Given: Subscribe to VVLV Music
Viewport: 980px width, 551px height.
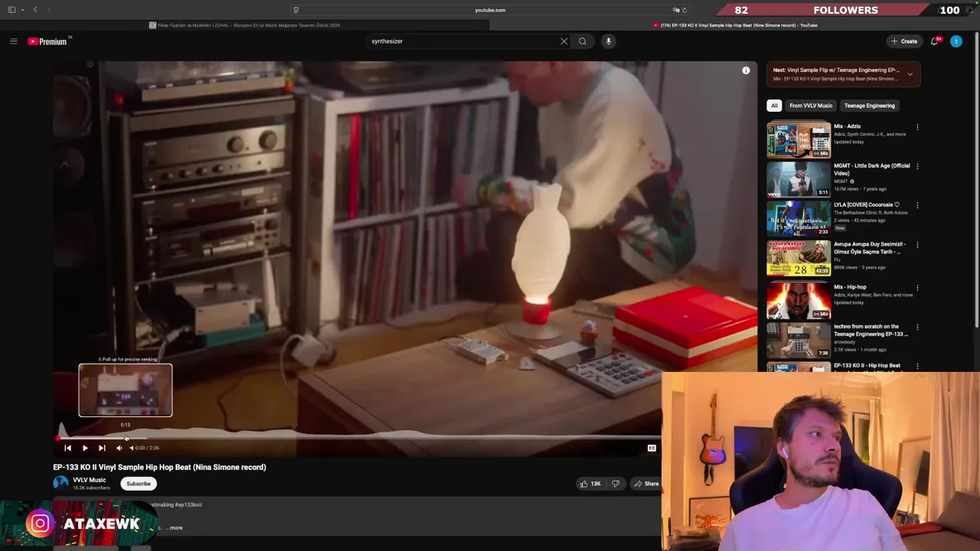Looking at the screenshot, I should coord(139,484).
